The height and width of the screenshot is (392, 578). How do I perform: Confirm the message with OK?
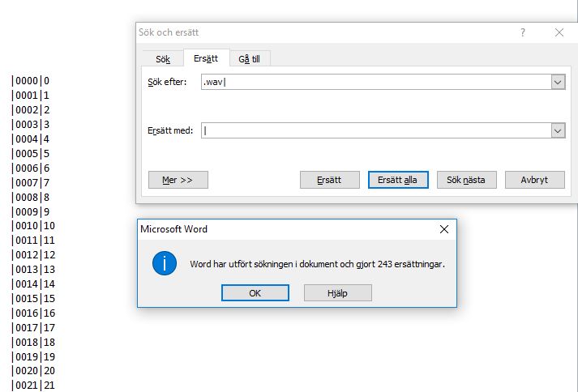[255, 292]
